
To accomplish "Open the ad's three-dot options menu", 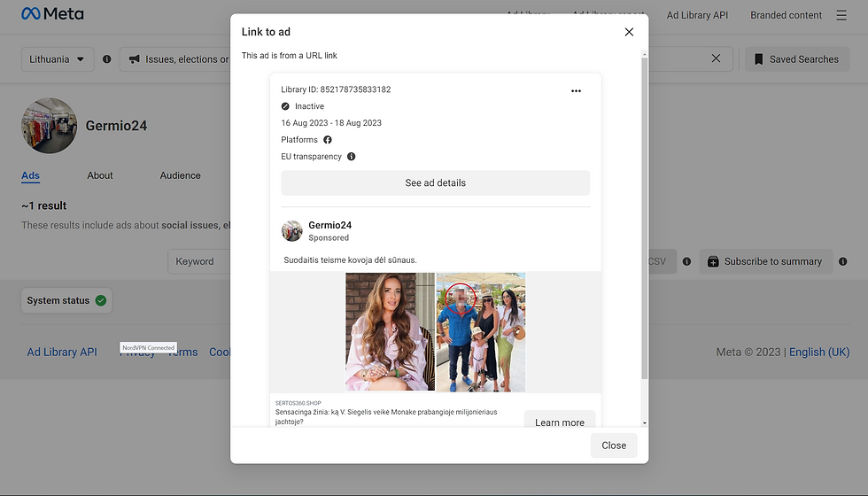I will [x=576, y=90].
